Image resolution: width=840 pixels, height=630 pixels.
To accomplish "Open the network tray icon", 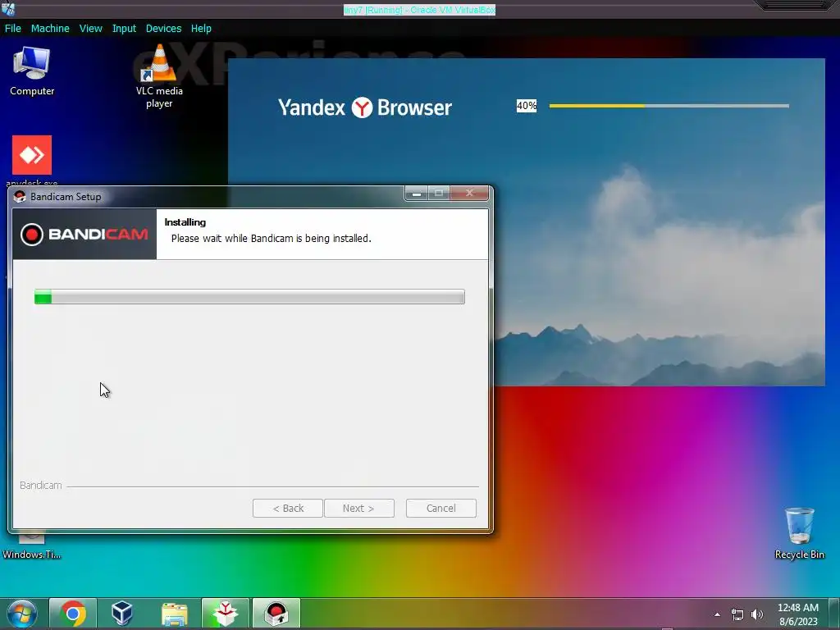I will 737,614.
